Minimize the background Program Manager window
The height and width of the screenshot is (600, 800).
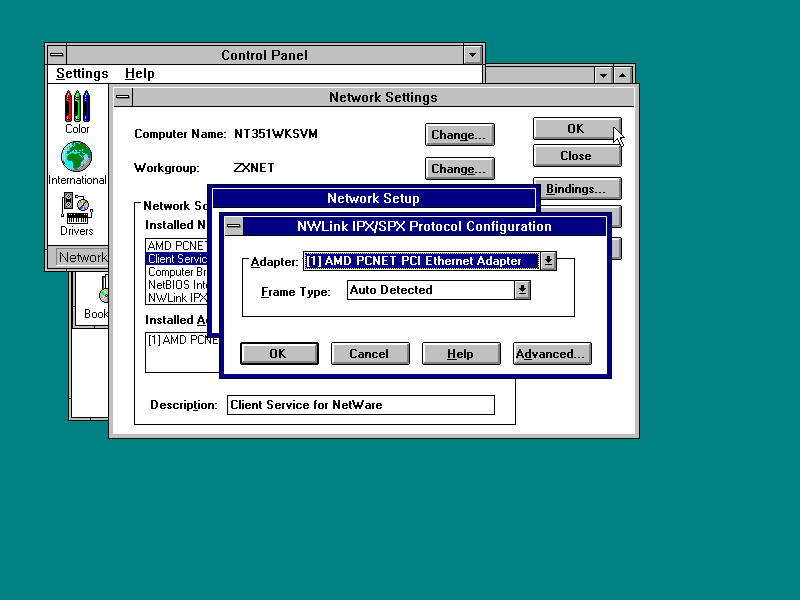tap(604, 75)
